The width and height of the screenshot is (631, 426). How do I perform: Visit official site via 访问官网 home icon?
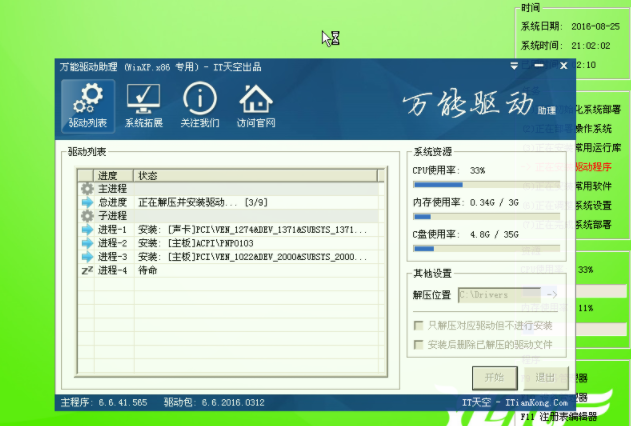point(257,106)
